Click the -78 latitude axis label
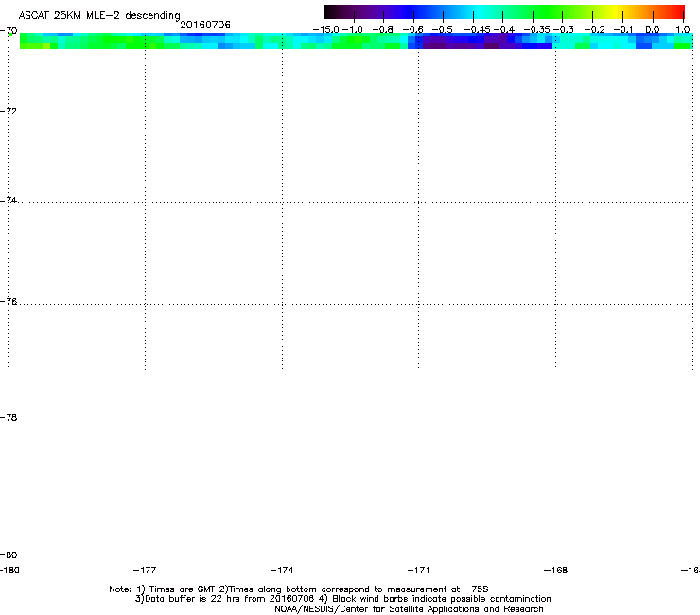The width and height of the screenshot is (700, 615). coord(9,417)
